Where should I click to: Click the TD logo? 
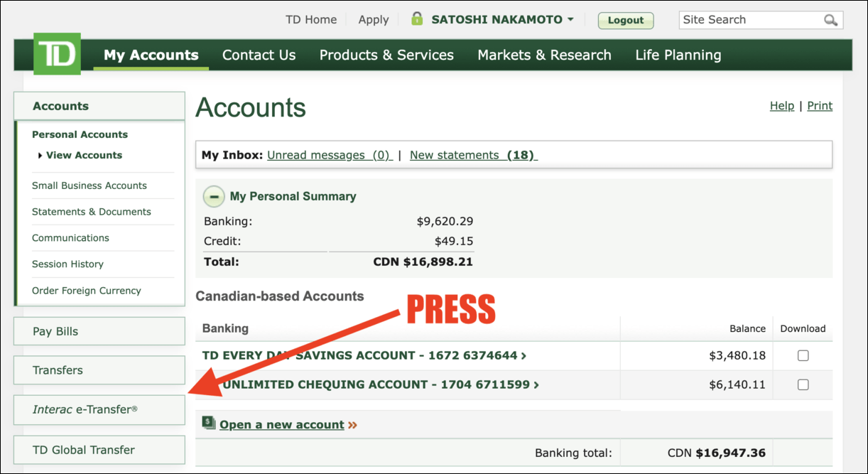(57, 53)
